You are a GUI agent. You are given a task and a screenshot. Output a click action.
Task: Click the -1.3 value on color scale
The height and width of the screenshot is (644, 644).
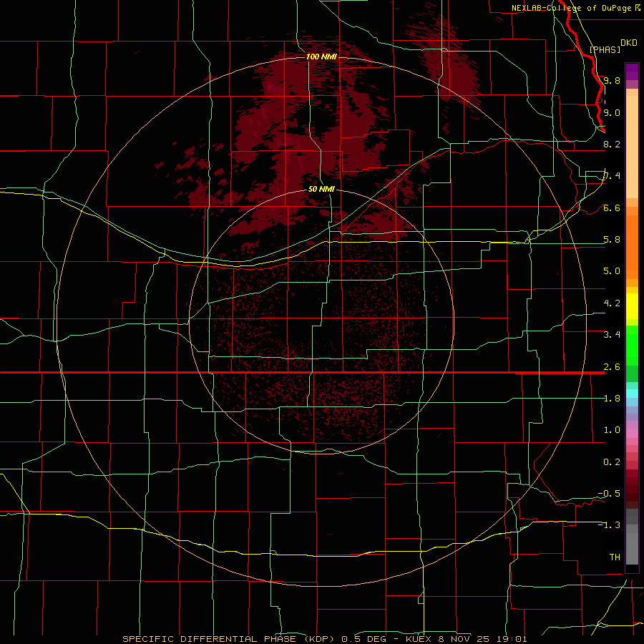(609, 525)
